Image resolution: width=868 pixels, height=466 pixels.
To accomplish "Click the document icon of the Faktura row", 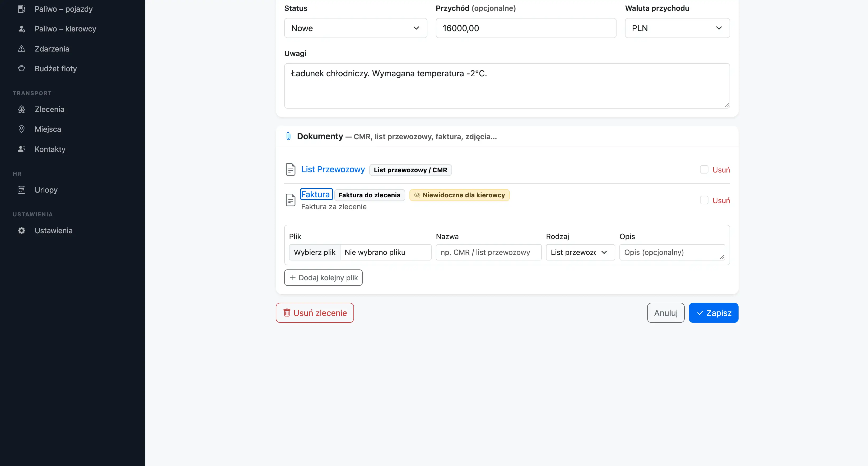I will [291, 200].
